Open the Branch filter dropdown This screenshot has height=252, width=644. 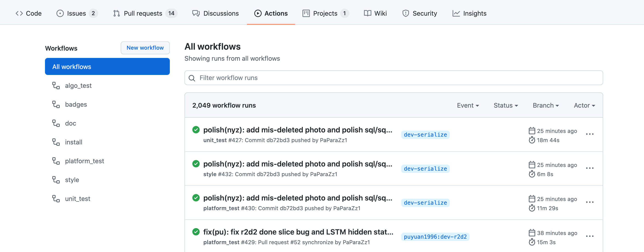(x=546, y=106)
